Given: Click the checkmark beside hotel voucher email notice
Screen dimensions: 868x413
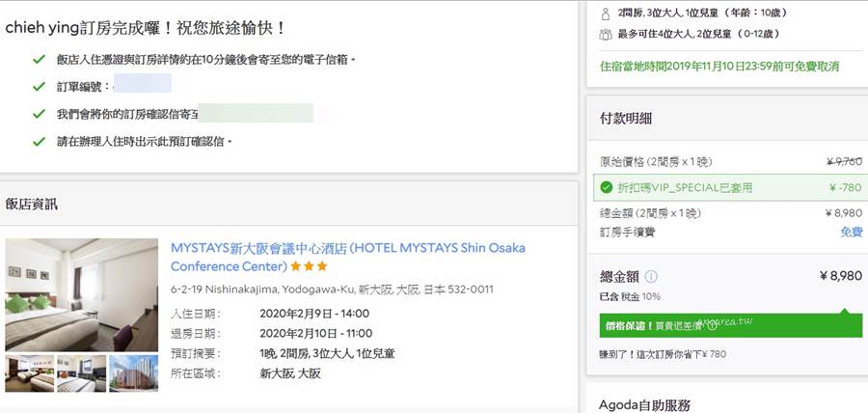Looking at the screenshot, I should pyautogui.click(x=39, y=59).
